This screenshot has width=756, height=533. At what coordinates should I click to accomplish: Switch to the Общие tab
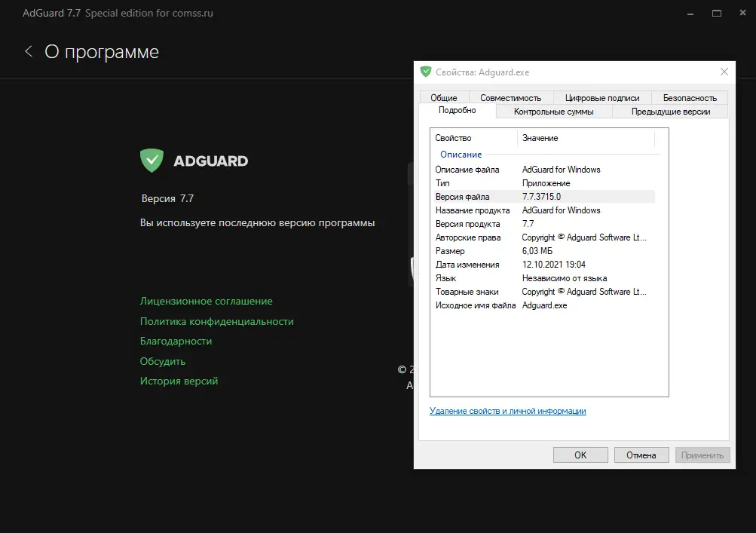(x=444, y=98)
